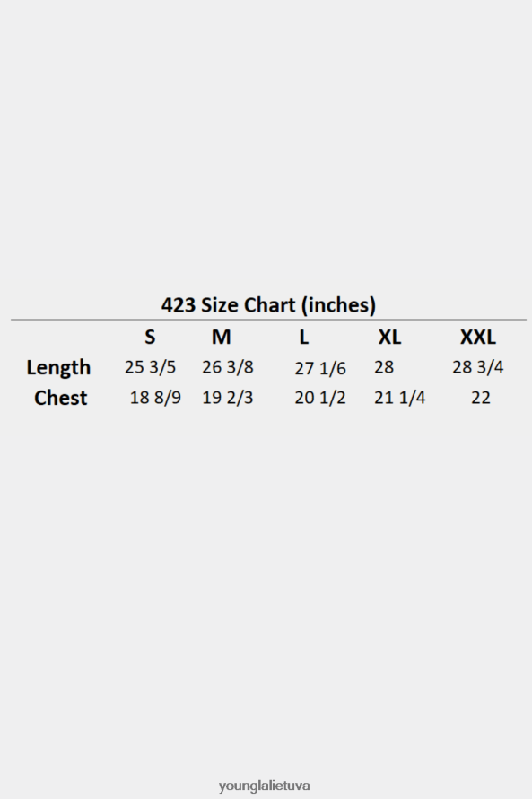Click the horizontal line under the title
The height and width of the screenshot is (799, 532).
(x=268, y=320)
